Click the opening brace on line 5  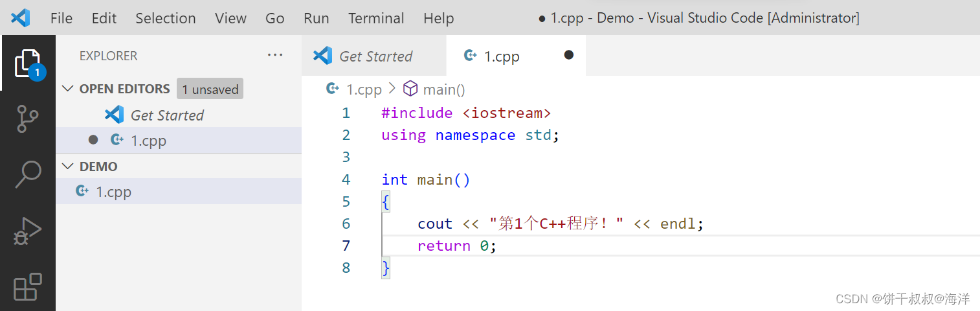click(386, 202)
